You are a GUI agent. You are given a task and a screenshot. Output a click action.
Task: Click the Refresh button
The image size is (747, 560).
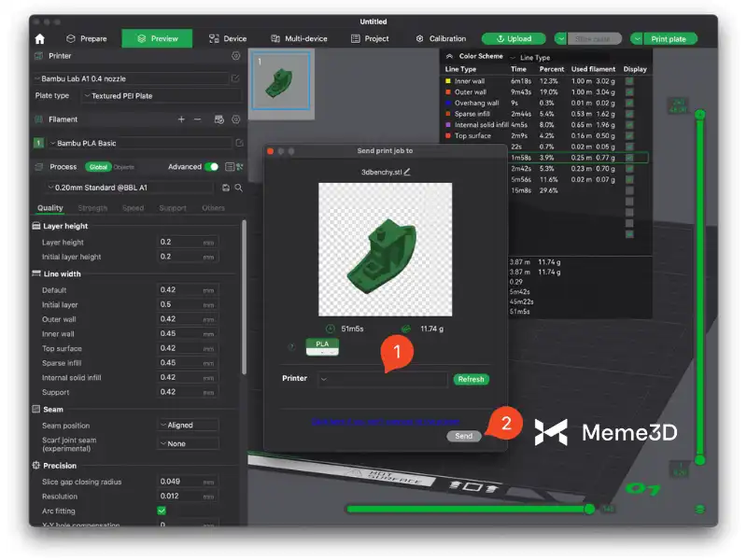tap(471, 379)
